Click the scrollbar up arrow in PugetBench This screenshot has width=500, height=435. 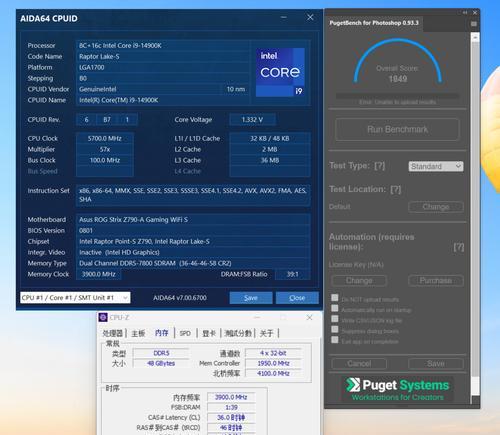tap(475, 37)
